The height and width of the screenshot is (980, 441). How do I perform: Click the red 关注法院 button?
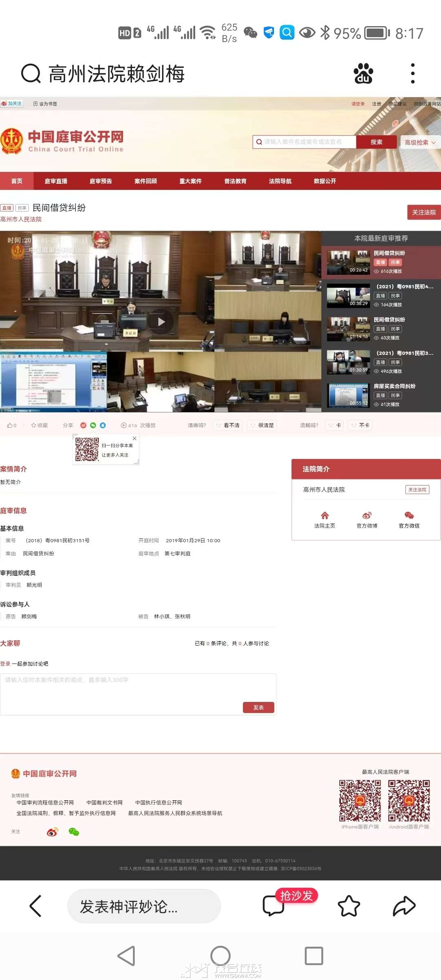tap(423, 212)
